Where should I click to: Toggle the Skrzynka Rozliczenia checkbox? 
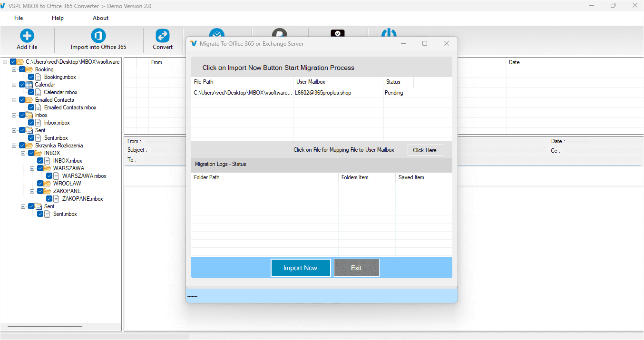(x=22, y=146)
